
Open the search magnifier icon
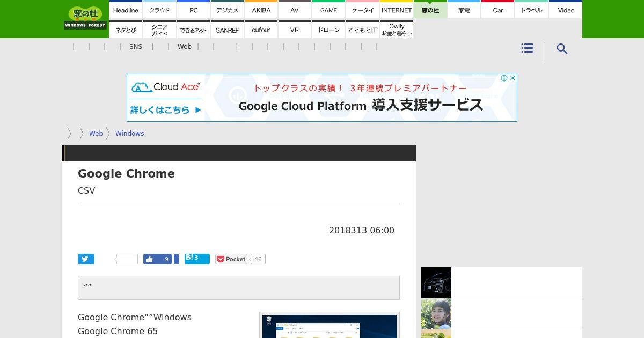point(562,49)
